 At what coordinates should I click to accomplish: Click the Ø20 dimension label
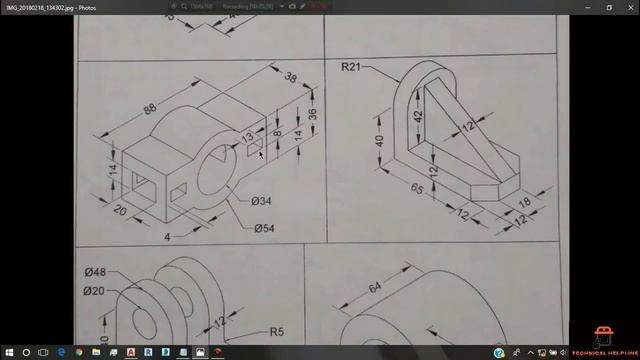pos(94,291)
